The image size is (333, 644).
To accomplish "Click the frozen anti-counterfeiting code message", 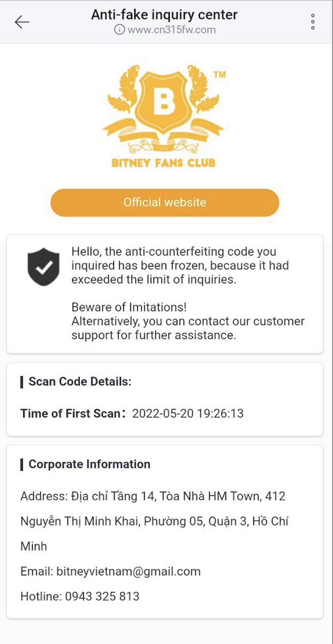I will coord(180,266).
